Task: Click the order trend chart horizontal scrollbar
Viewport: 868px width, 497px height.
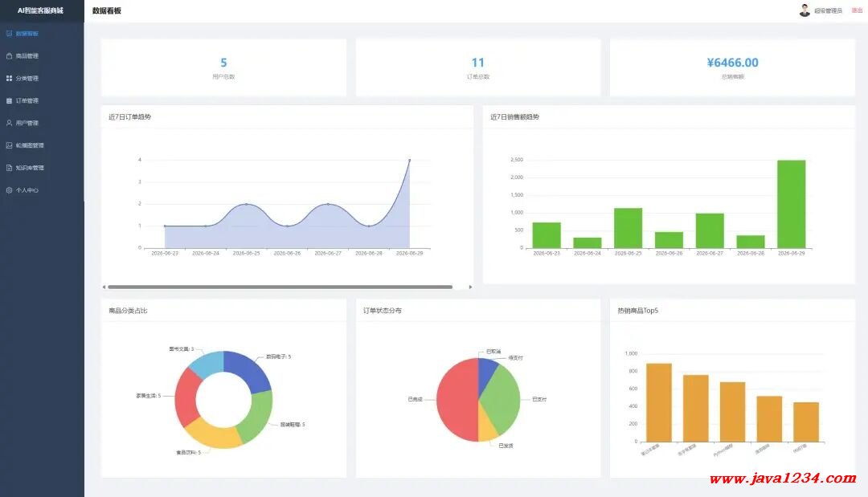Action: coord(280,287)
